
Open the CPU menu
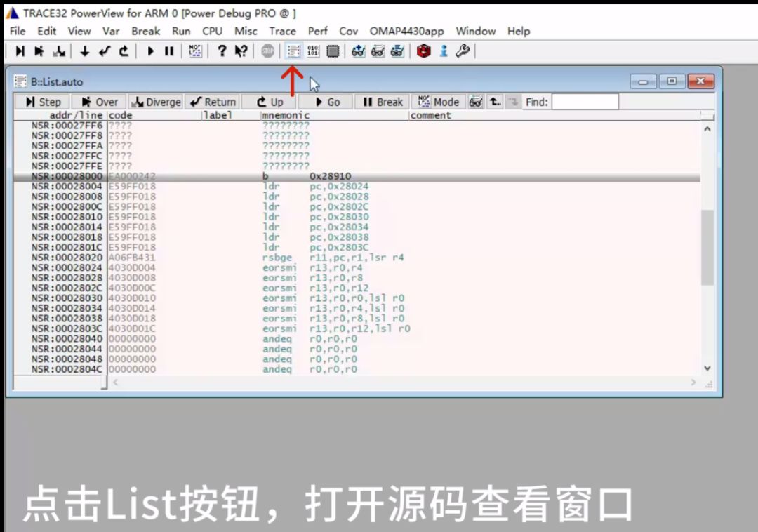click(x=212, y=31)
